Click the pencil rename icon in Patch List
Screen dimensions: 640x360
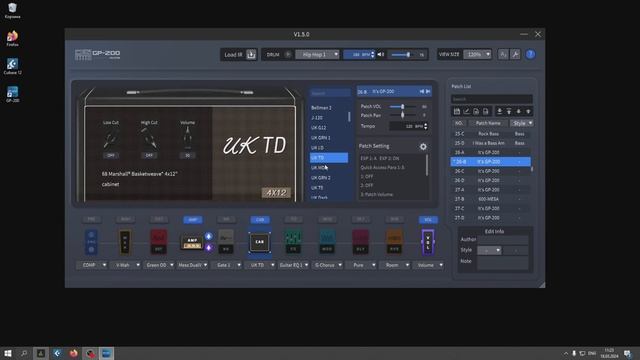(467, 111)
